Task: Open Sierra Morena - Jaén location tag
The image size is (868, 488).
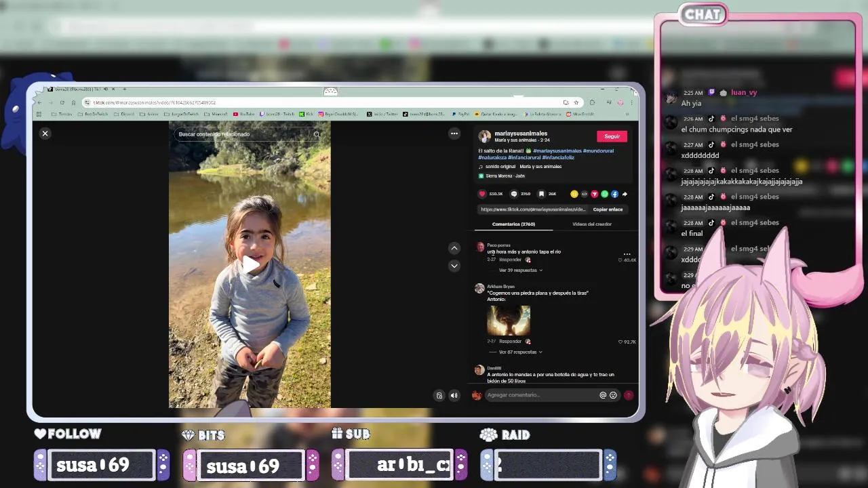Action: pyautogui.click(x=505, y=176)
